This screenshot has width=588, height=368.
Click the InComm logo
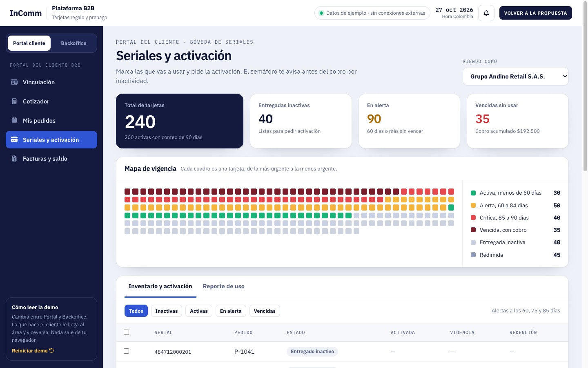pyautogui.click(x=26, y=13)
